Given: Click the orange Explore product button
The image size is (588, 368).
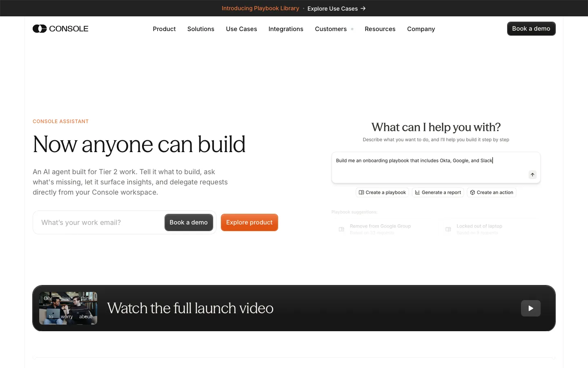Looking at the screenshot, I should (249, 222).
